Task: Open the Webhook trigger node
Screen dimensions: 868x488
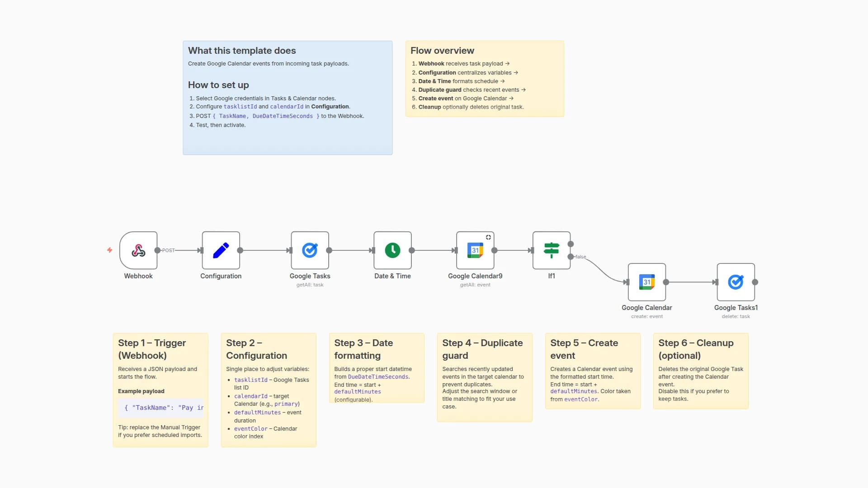Action: point(138,251)
